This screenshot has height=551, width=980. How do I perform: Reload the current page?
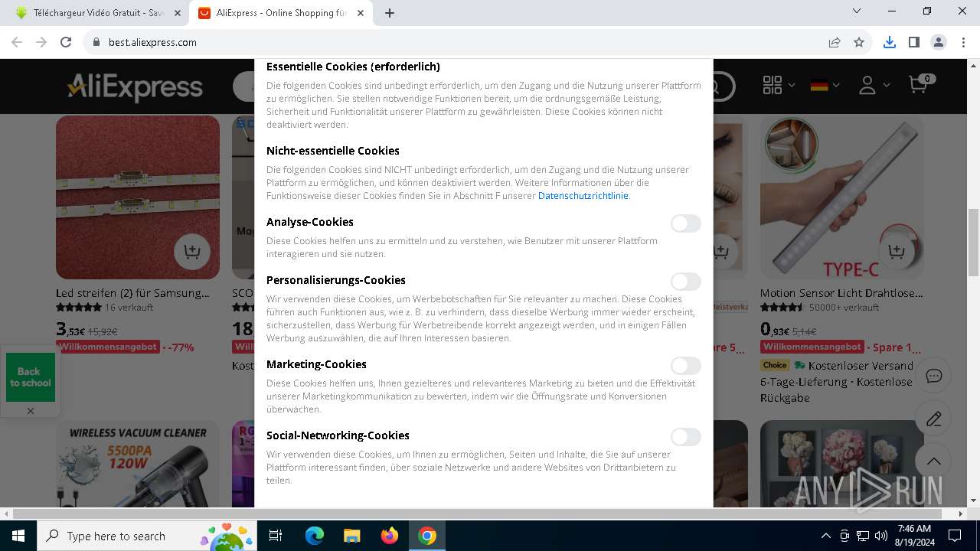tap(66, 42)
